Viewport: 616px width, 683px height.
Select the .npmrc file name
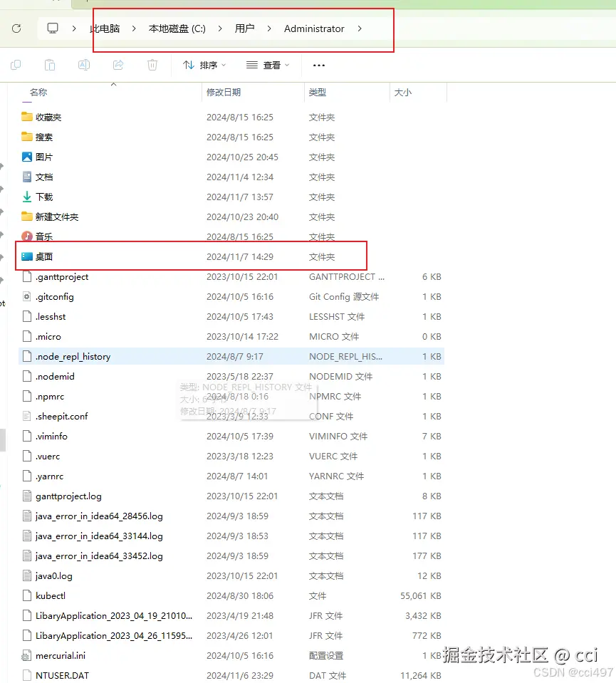(x=50, y=397)
